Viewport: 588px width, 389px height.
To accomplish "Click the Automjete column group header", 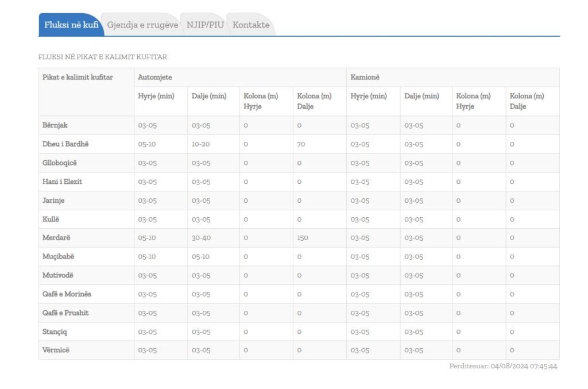I will coord(155,77).
